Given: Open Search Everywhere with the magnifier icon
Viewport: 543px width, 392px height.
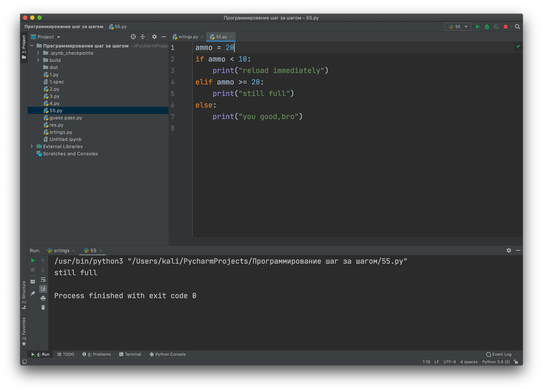Looking at the screenshot, I should click(517, 27).
